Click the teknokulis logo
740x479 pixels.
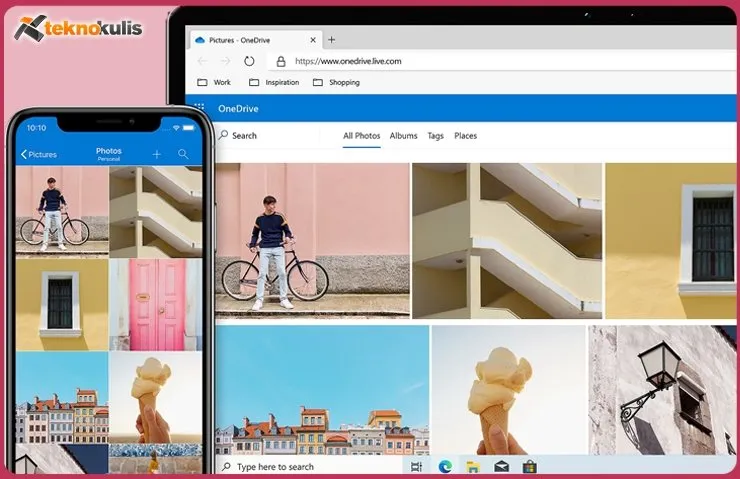pyautogui.click(x=78, y=28)
